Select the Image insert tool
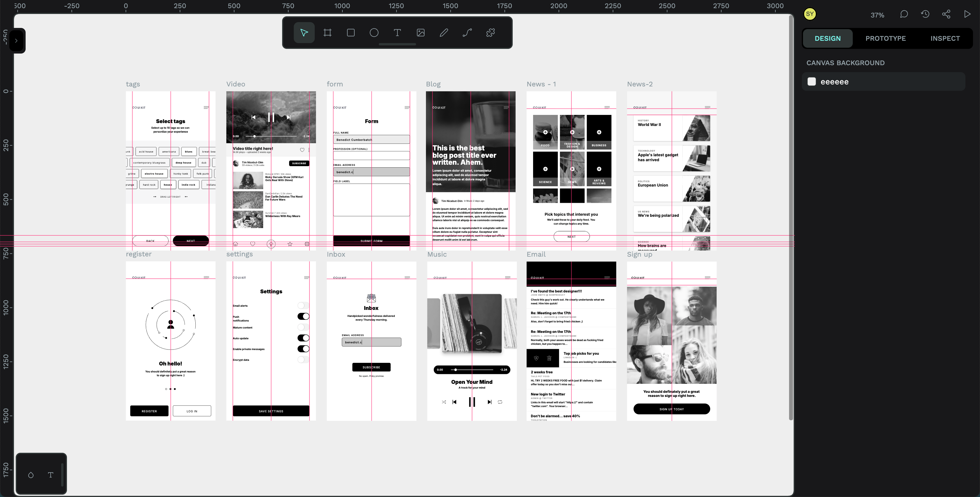980x497 pixels. pos(420,33)
